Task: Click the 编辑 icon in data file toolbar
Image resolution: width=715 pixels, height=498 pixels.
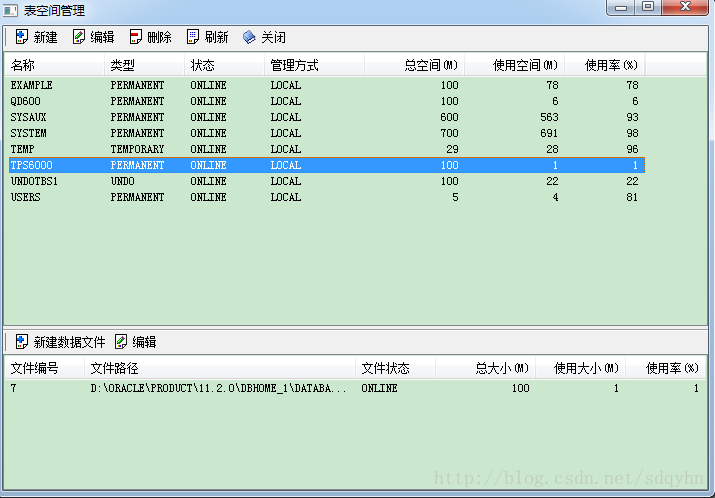Action: [121, 342]
